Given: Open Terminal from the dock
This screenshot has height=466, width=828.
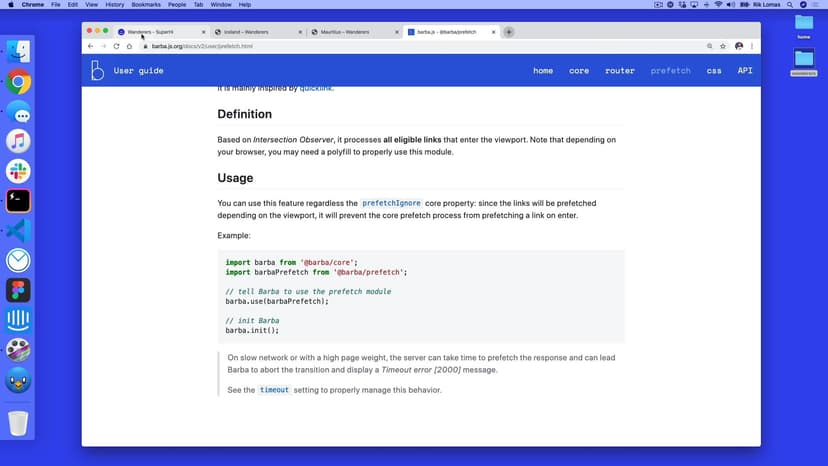Looking at the screenshot, I should click(x=18, y=201).
